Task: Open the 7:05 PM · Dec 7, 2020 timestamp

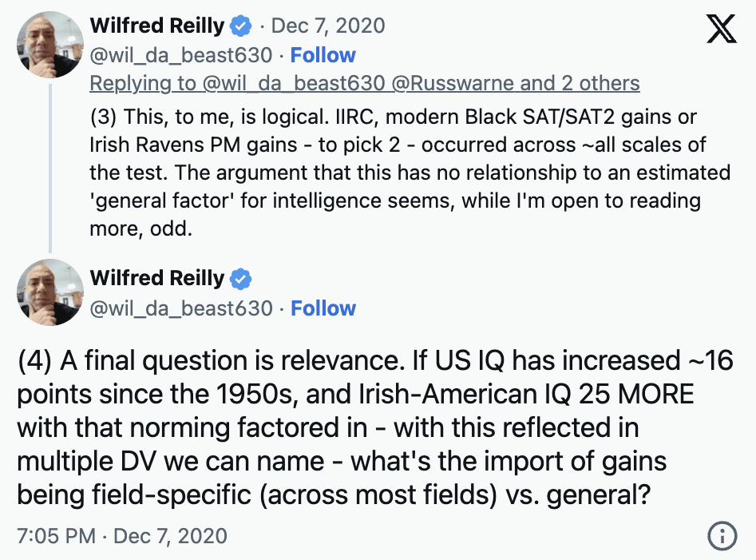Action: (122, 536)
